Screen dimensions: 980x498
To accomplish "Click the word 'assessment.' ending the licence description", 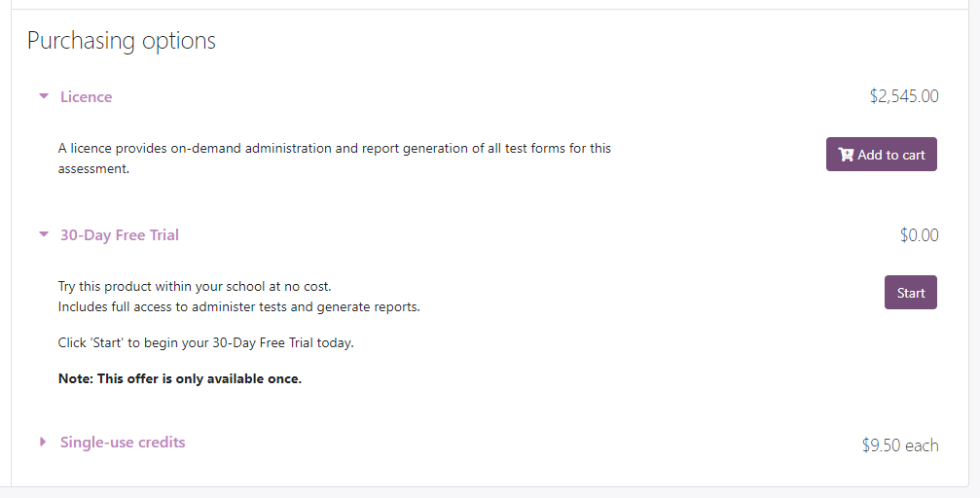I will coord(93,168).
